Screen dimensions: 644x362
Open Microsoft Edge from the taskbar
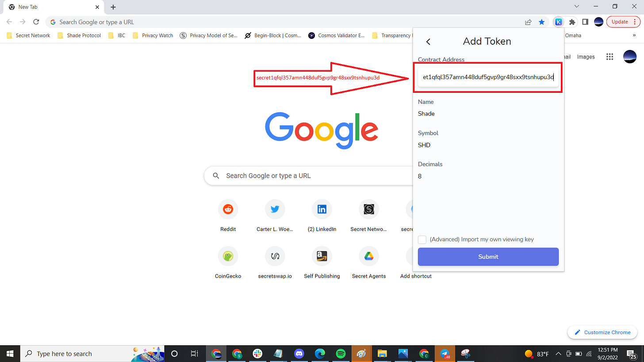(x=320, y=354)
